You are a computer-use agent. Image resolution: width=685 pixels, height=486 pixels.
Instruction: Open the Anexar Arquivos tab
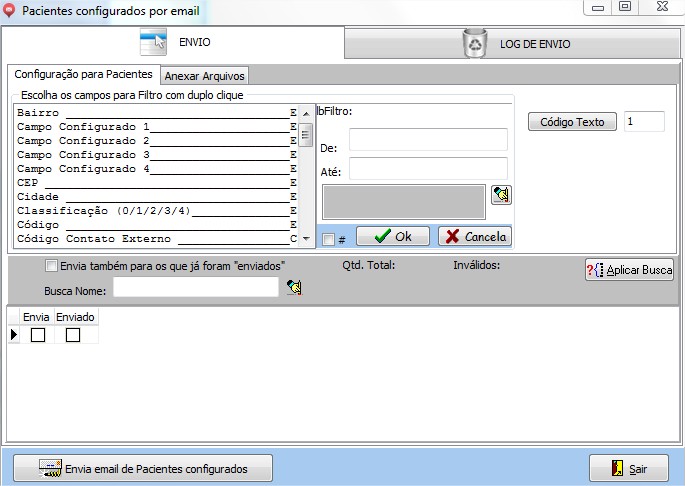(204, 75)
